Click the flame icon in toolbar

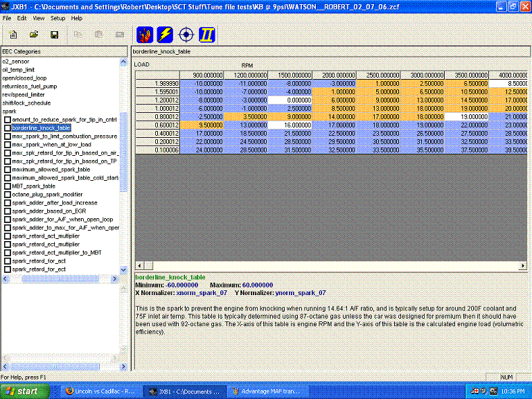(145, 35)
